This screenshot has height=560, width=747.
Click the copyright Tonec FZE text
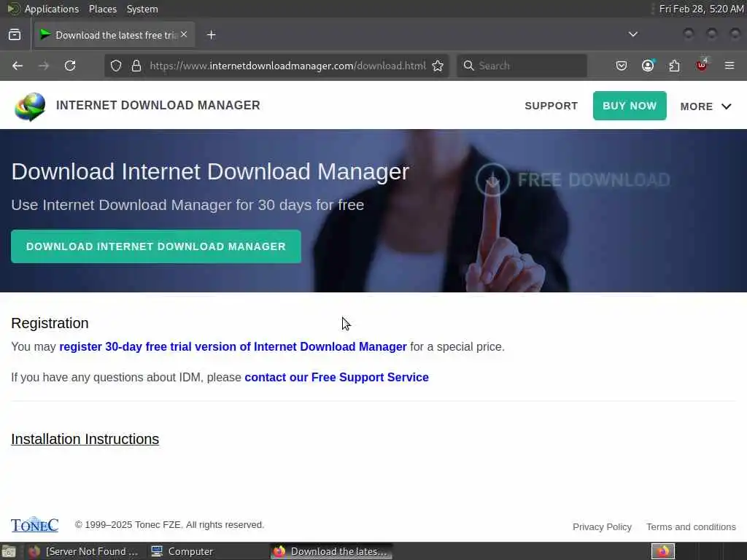coord(169,525)
